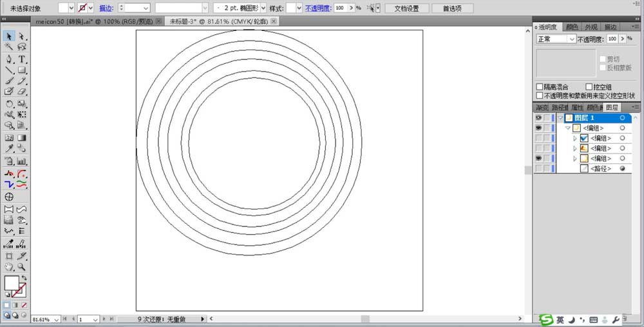Set paint to None (red slash) button
The width and height of the screenshot is (644, 327).
point(24,305)
